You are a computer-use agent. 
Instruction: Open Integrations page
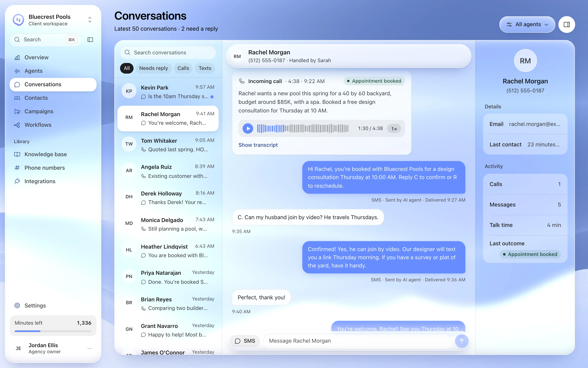[x=53, y=181]
